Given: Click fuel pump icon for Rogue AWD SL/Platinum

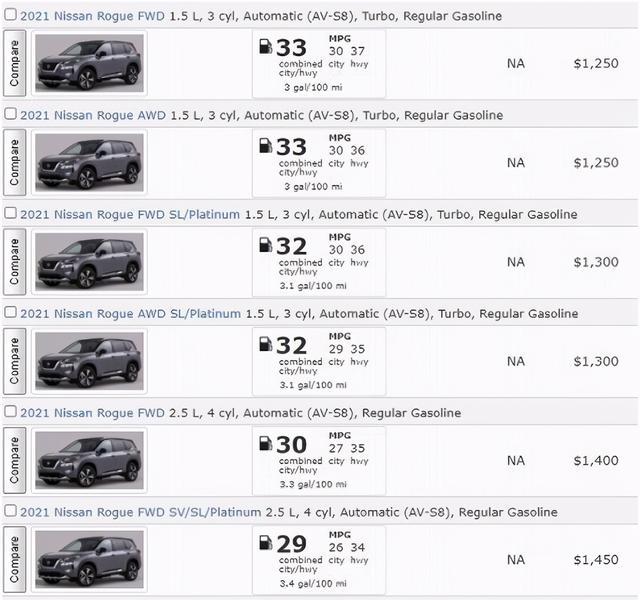Looking at the screenshot, I should click(x=266, y=344).
